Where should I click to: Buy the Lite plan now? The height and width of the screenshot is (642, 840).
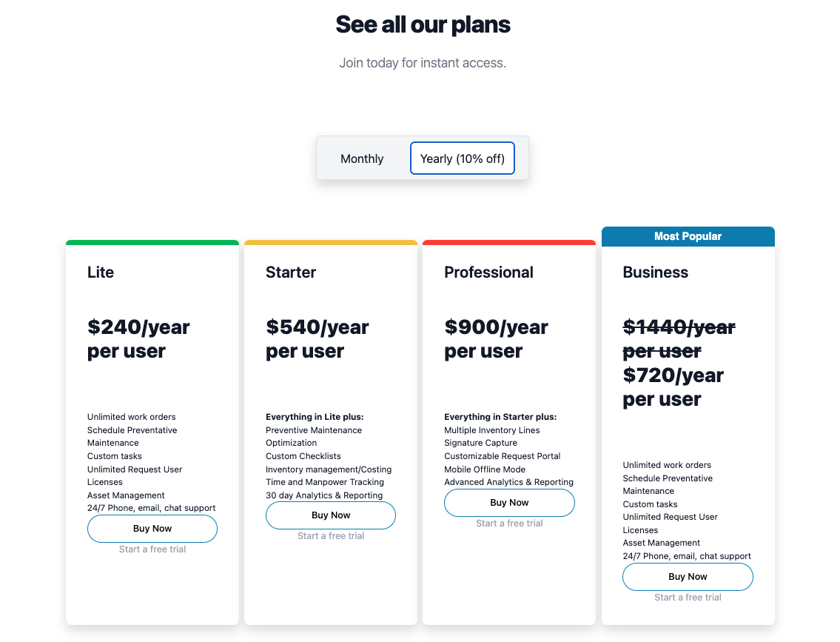click(152, 529)
